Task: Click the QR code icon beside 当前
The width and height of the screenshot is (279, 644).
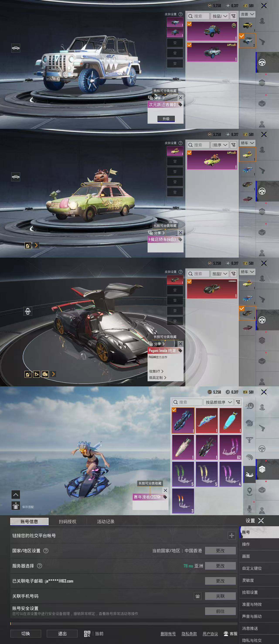Action: tap(87, 634)
